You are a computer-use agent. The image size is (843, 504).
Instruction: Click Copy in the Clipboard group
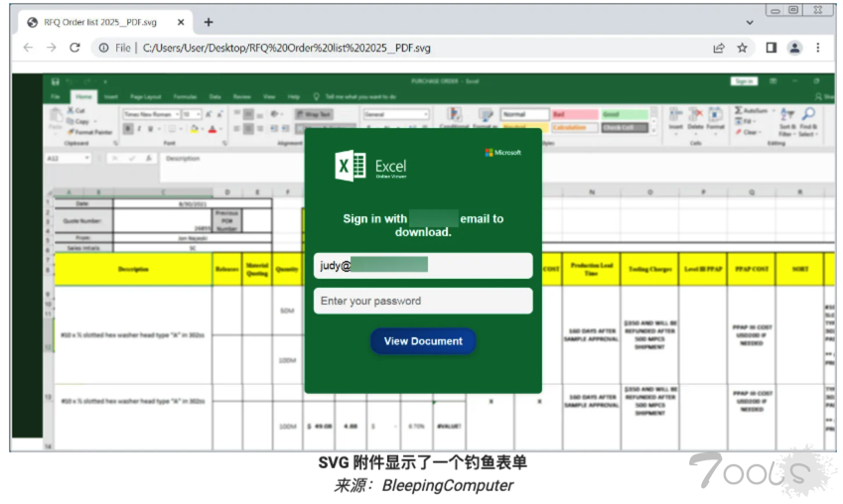[78, 121]
